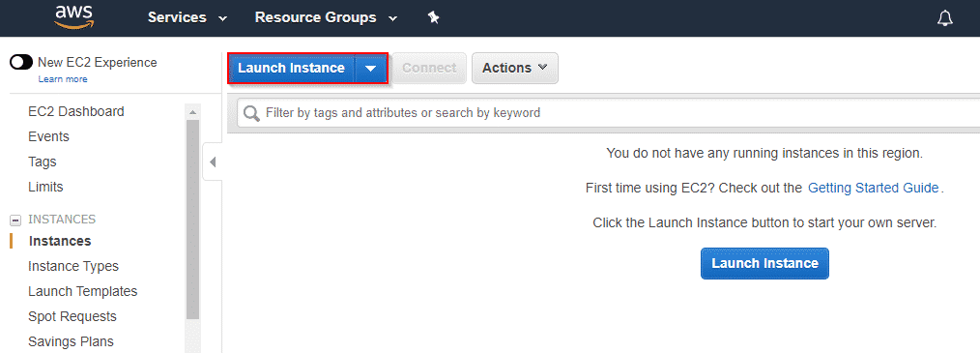
Task: Collapse the INSTANCES section
Action: (15, 221)
